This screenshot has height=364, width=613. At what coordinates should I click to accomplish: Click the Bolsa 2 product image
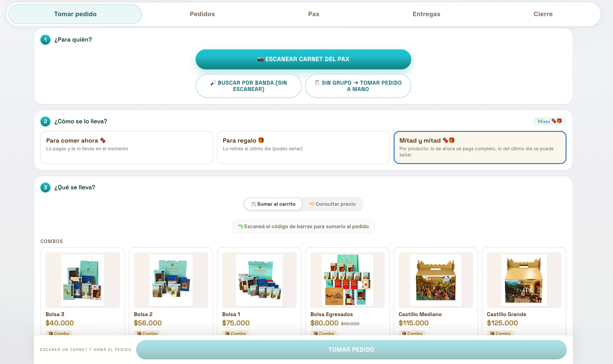click(x=171, y=280)
